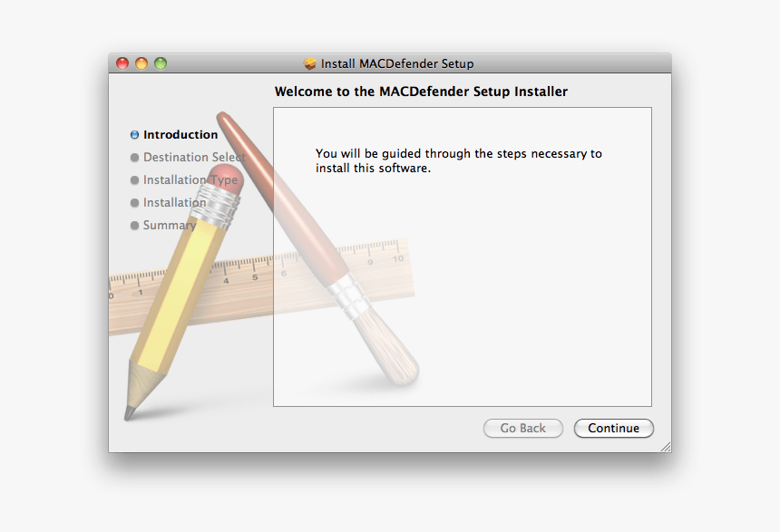Close the installer with the red button

tap(122, 63)
